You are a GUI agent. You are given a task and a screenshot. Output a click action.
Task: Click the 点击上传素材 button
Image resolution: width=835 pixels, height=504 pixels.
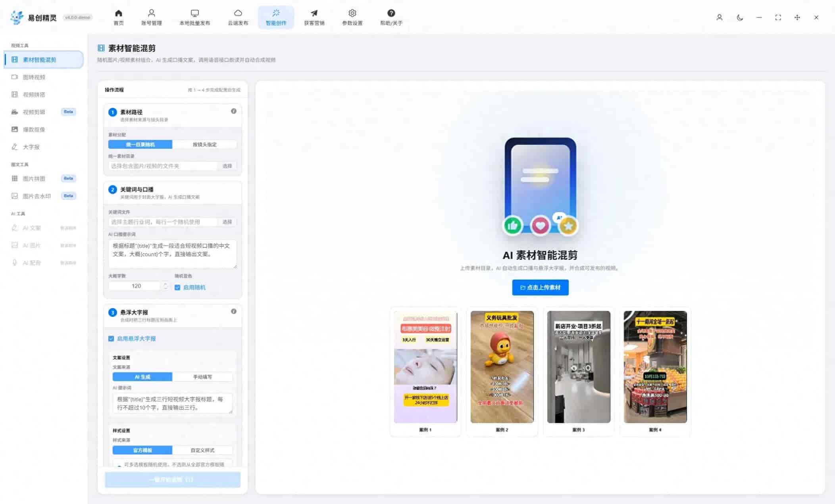click(540, 287)
